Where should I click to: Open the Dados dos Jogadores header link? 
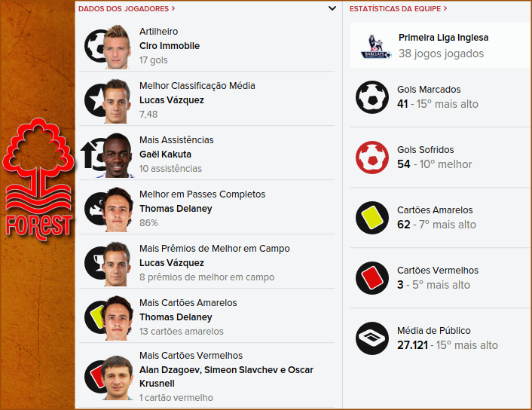(127, 9)
